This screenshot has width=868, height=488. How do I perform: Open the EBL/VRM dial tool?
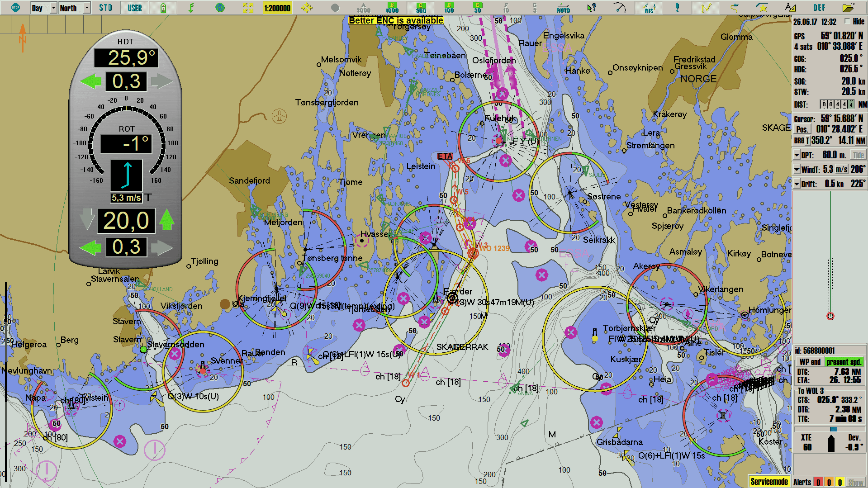click(x=620, y=7)
